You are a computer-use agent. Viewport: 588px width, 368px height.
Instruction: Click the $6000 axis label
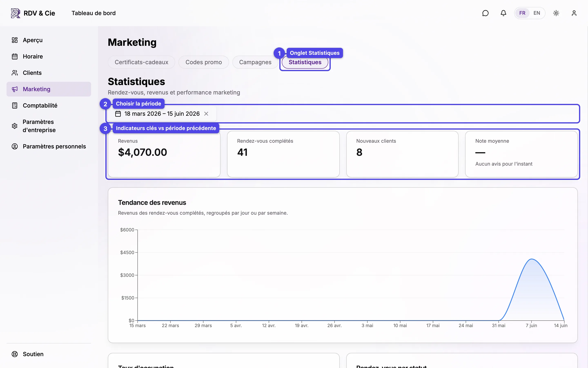pos(127,230)
